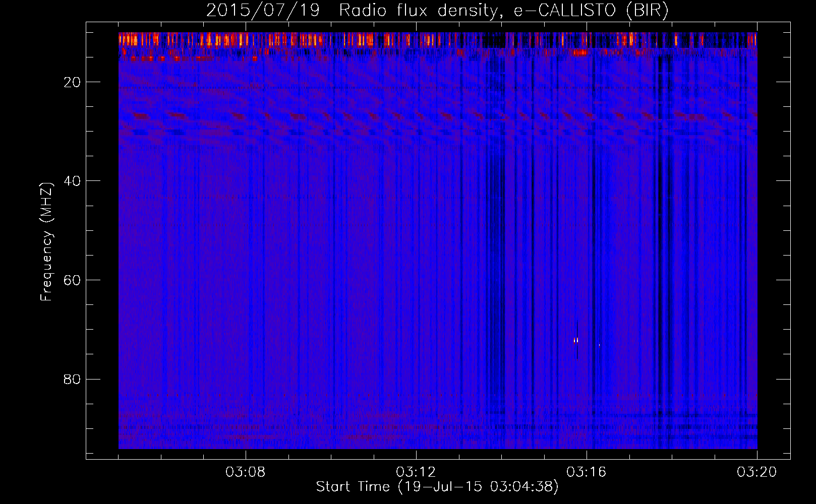This screenshot has width=816, height=504.
Task: Click the 40 MHz frequency tick label
Action: [73, 181]
